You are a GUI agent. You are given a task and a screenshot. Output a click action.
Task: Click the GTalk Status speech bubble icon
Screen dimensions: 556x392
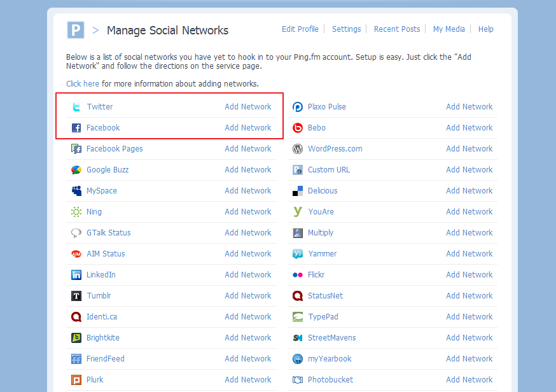coord(76,233)
